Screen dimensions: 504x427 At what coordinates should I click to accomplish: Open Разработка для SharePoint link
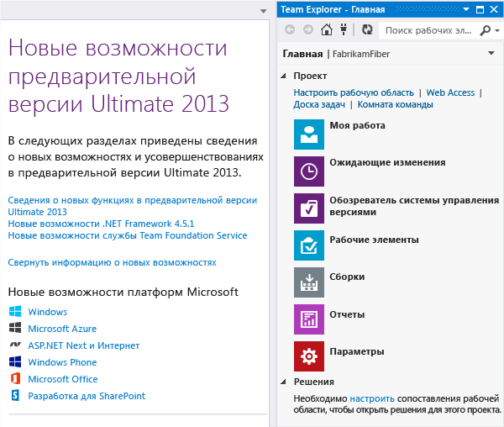[x=87, y=396]
